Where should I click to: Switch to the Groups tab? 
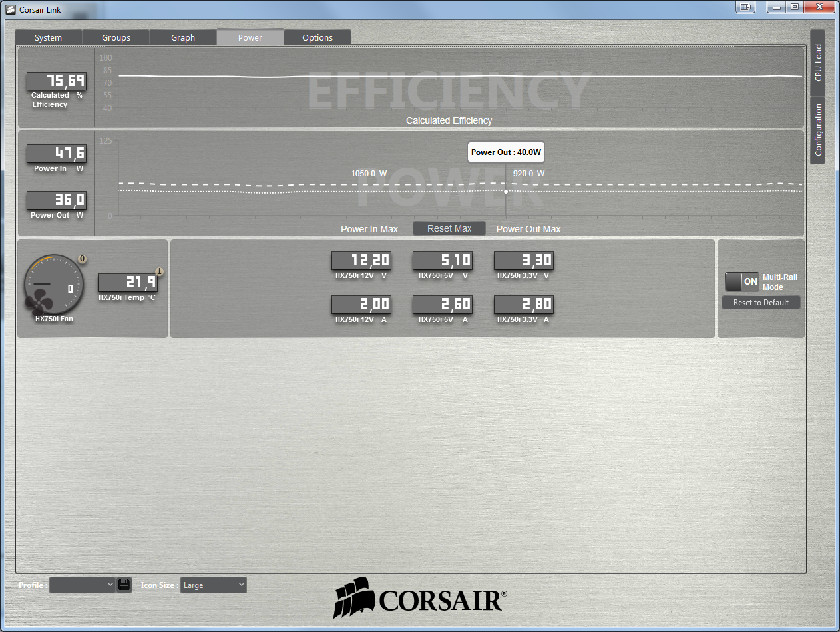116,37
